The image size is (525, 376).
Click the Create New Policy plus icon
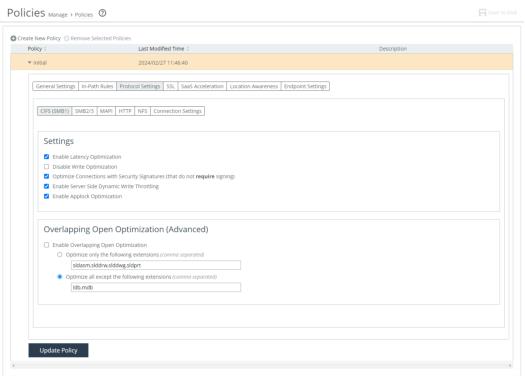tap(13, 38)
